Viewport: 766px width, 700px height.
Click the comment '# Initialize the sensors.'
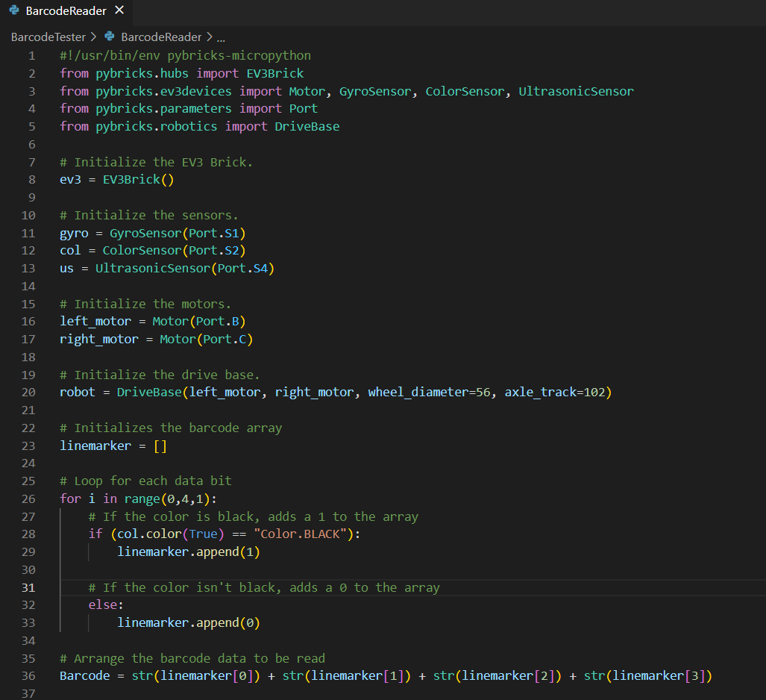(x=149, y=216)
